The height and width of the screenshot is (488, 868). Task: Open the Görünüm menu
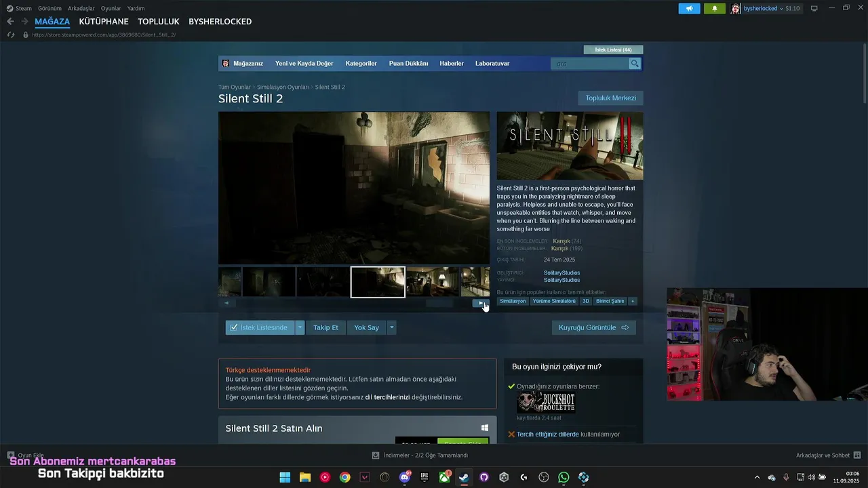pyautogui.click(x=50, y=8)
